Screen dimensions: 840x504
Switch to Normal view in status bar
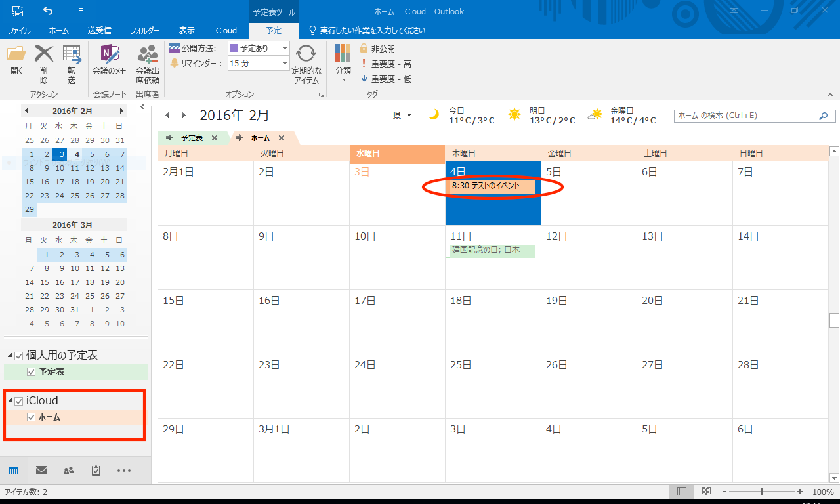coord(682,492)
